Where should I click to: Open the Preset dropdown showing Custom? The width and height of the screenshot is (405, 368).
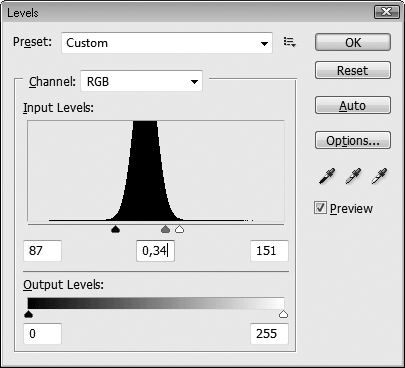[x=167, y=43]
